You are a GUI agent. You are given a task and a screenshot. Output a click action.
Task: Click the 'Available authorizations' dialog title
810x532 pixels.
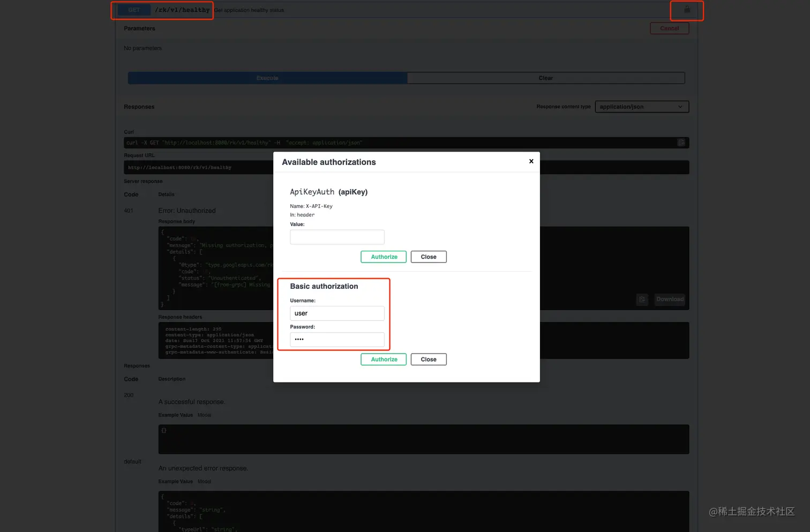329,162
